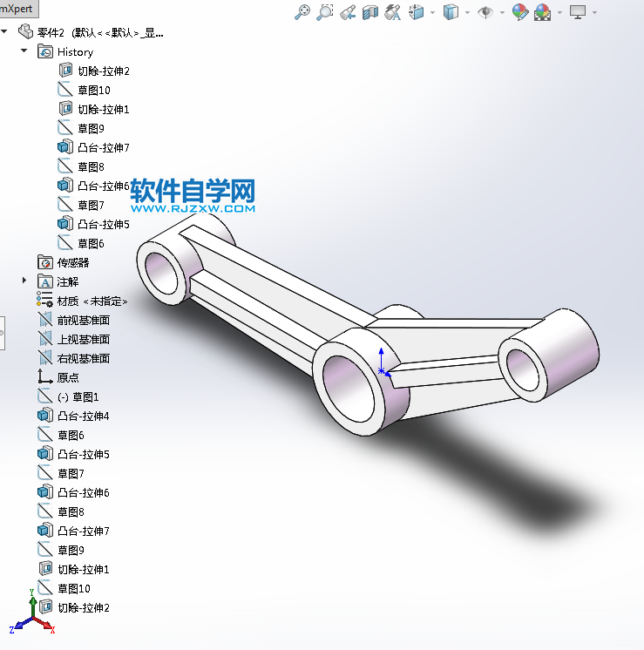Click 凸台-拉伸6 feature icon in main tree
Screen dimensions: 644x650
(45, 491)
